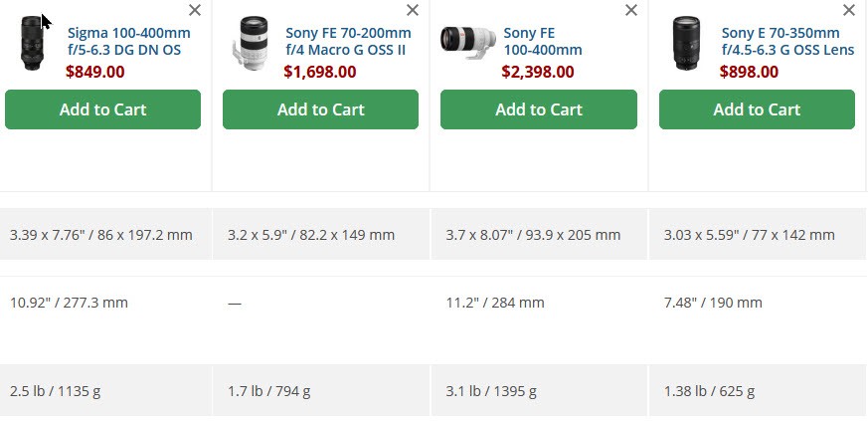The image size is (868, 421).
Task: Add Sony FE 100-400mm to cart
Action: point(539,109)
